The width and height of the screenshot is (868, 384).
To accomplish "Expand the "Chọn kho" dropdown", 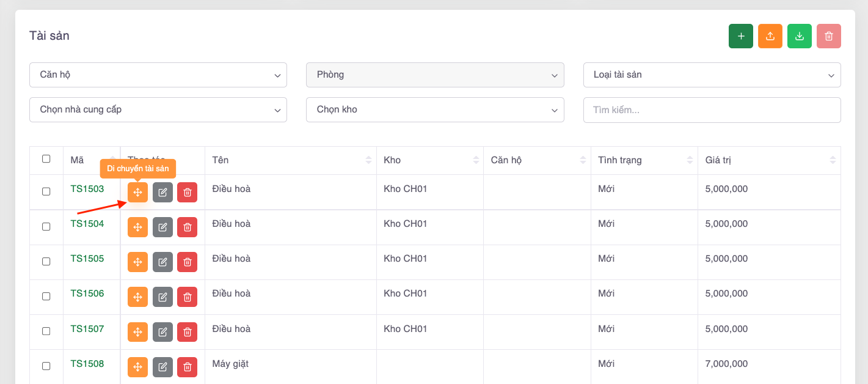I will click(x=434, y=109).
